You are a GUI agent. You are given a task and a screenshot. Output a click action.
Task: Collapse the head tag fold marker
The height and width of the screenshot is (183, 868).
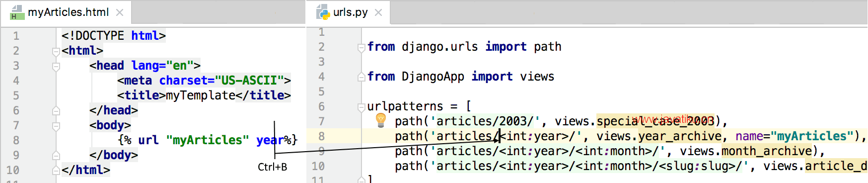[56, 66]
